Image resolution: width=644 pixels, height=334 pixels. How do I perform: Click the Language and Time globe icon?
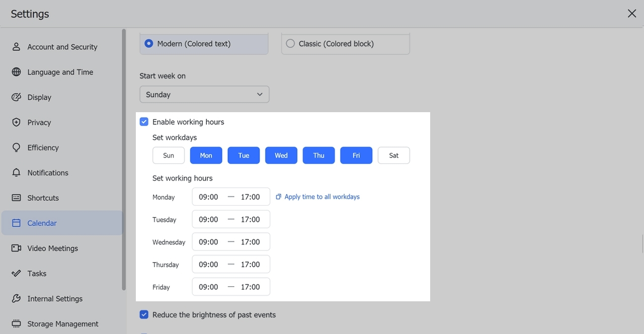(16, 72)
